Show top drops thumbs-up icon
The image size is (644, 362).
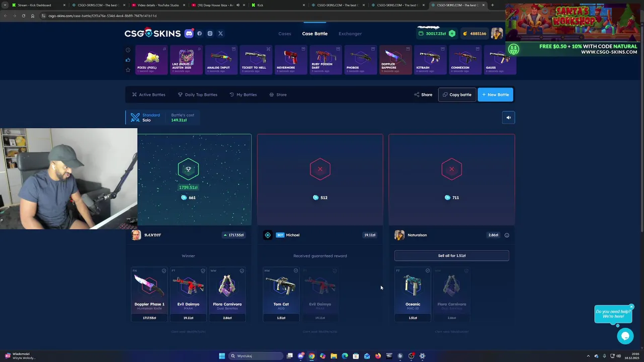click(128, 60)
